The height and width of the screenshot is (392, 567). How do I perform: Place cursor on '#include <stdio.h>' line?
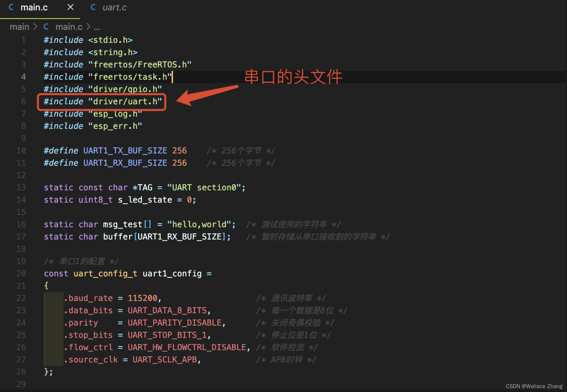point(88,40)
